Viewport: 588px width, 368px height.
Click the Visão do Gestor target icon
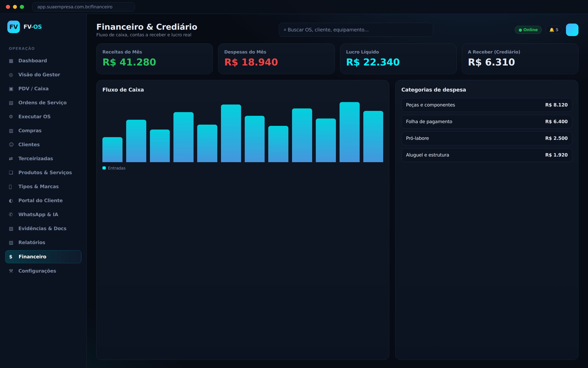click(11, 75)
